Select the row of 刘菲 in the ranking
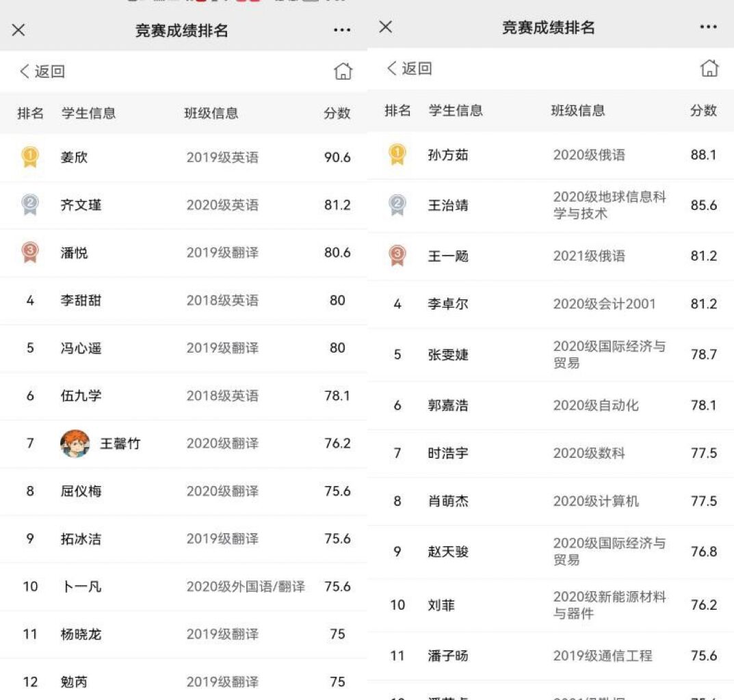This screenshot has width=734, height=700. click(540, 605)
